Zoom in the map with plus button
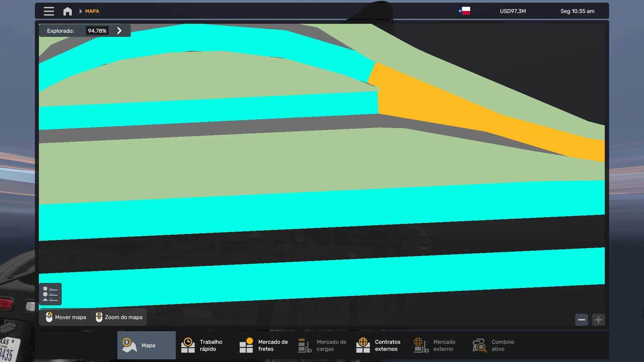Image resolution: width=644 pixels, height=362 pixels. 598,320
